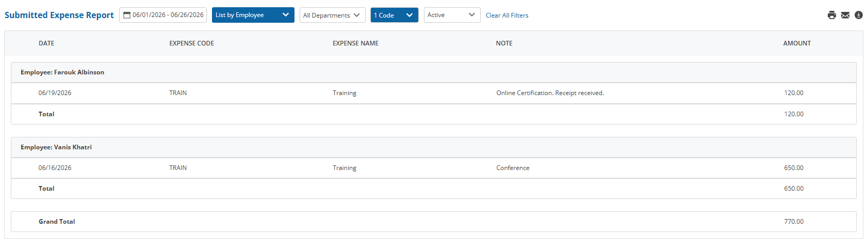Click TRAIN code in Vanis's row
Screen dimensions: 868x247
(x=178, y=168)
